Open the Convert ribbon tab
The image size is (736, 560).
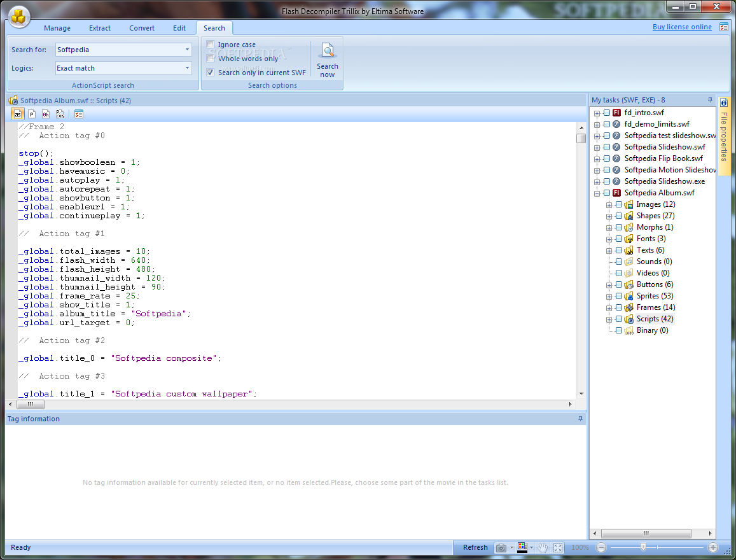(142, 28)
